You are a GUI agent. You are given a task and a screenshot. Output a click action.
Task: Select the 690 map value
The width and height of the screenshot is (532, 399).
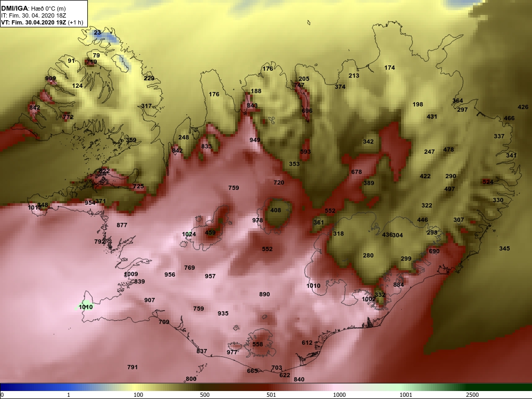pyautogui.click(x=434, y=251)
